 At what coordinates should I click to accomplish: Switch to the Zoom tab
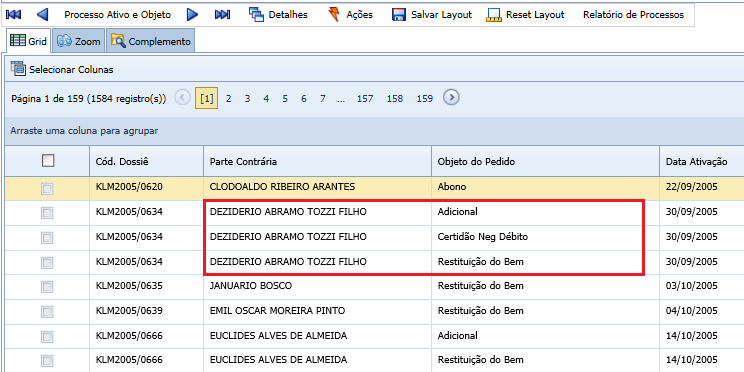pyautogui.click(x=79, y=41)
